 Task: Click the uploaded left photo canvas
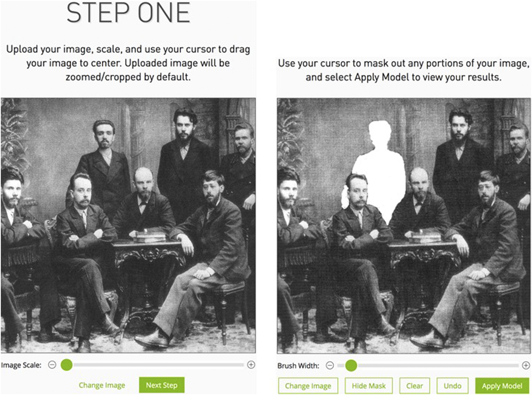click(128, 225)
